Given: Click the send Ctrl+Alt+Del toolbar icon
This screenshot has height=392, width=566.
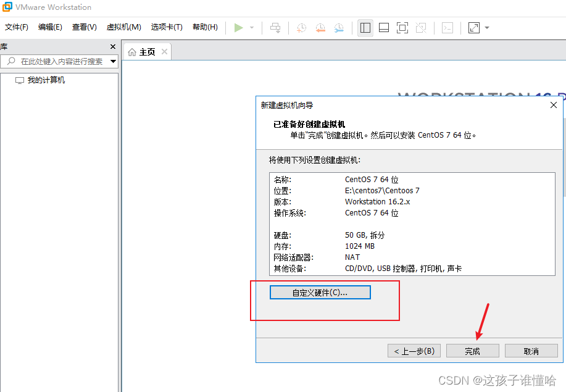Looking at the screenshot, I should pyautogui.click(x=275, y=28).
